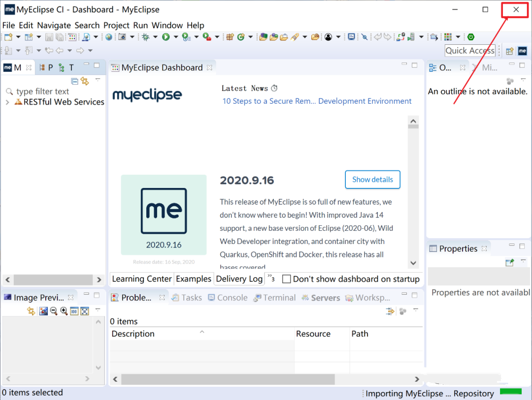This screenshot has width=532, height=400.
Task: Close the MyEclipse Dashboard tab
Action: coord(210,68)
